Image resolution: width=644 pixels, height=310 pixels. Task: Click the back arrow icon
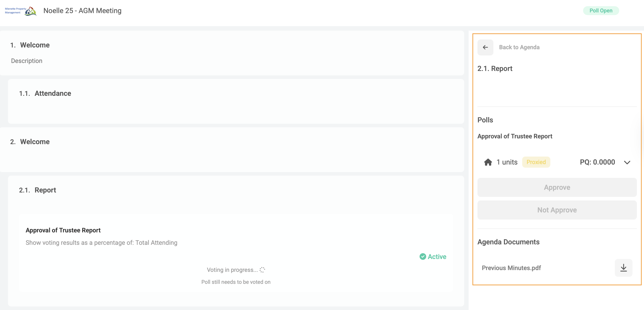click(485, 47)
